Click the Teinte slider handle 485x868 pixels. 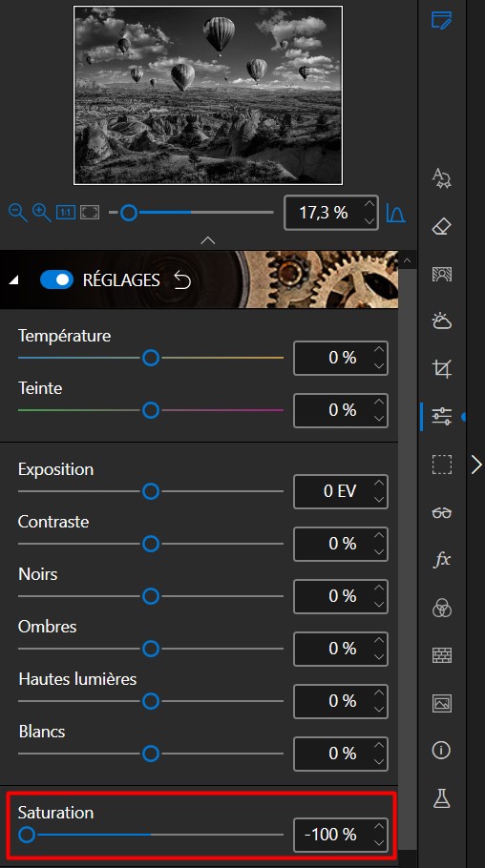point(151,410)
